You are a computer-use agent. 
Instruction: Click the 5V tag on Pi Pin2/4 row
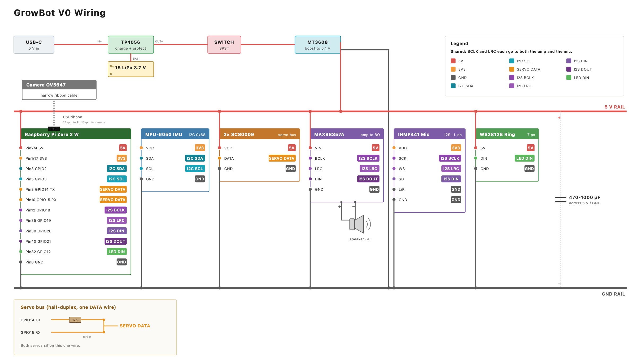(123, 148)
